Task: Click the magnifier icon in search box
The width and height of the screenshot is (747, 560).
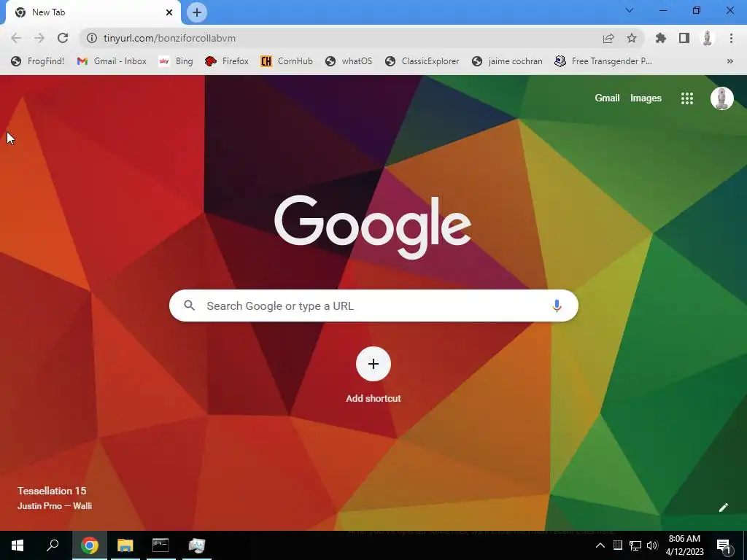Action: click(x=190, y=306)
